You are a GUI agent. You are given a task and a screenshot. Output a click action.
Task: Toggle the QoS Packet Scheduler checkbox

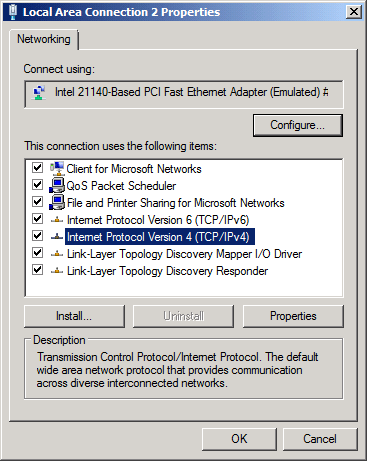(37, 184)
